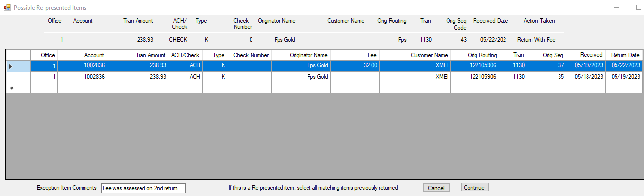The height and width of the screenshot is (196, 644).
Task: Click the Fee cell showing 32.00
Action: click(x=355, y=66)
